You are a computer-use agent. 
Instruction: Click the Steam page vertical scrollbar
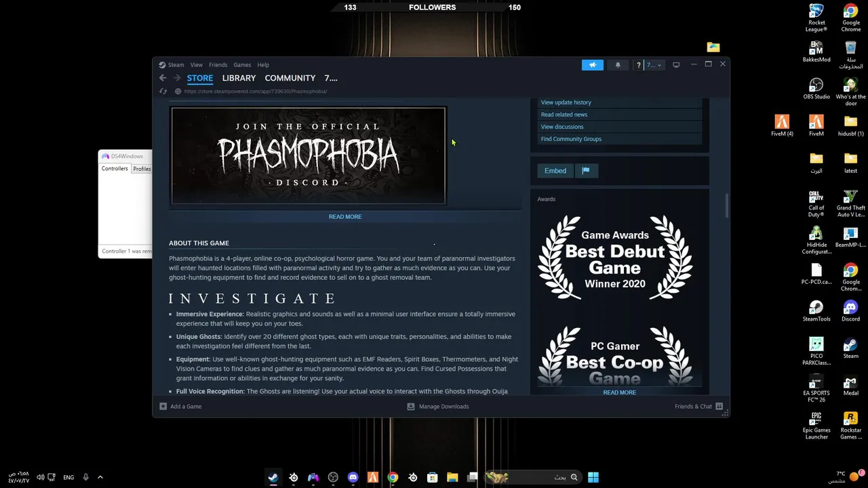[x=727, y=206]
